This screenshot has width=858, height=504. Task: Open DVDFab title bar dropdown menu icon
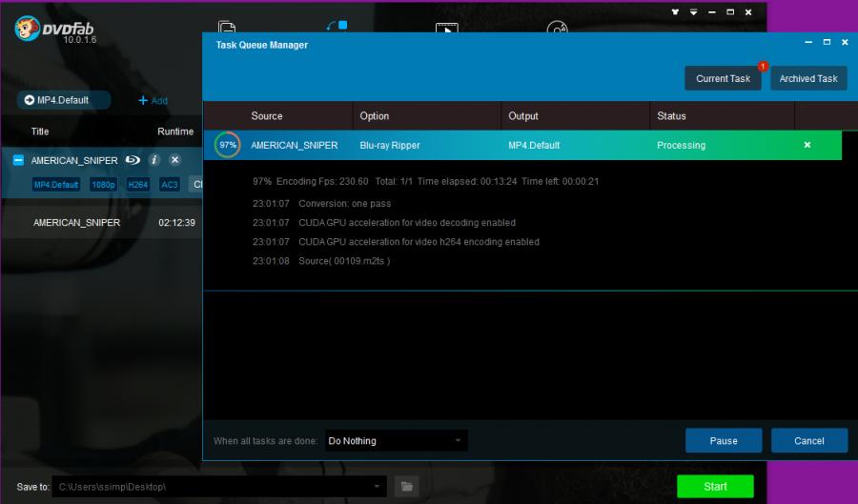point(693,11)
